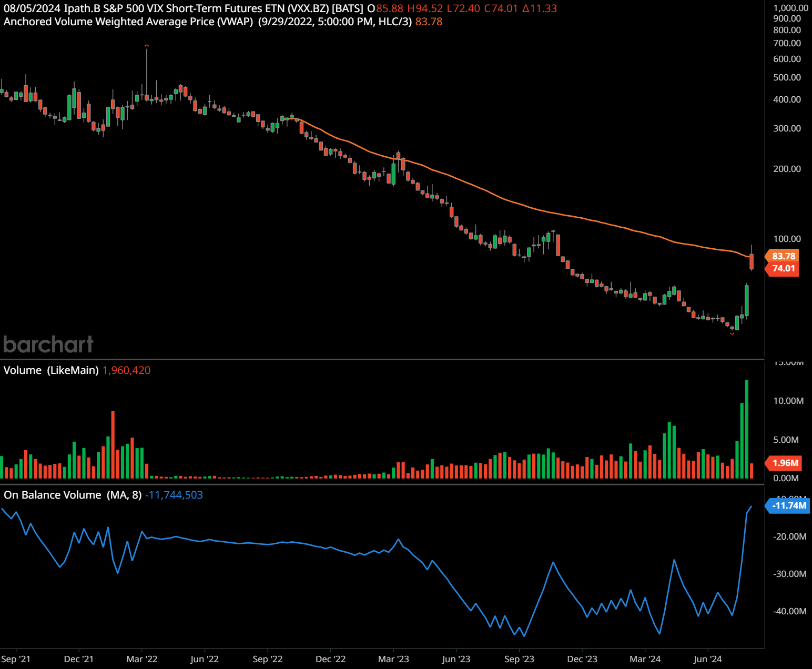
Task: Click the Mar '23 date axis label
Action: click(x=393, y=659)
